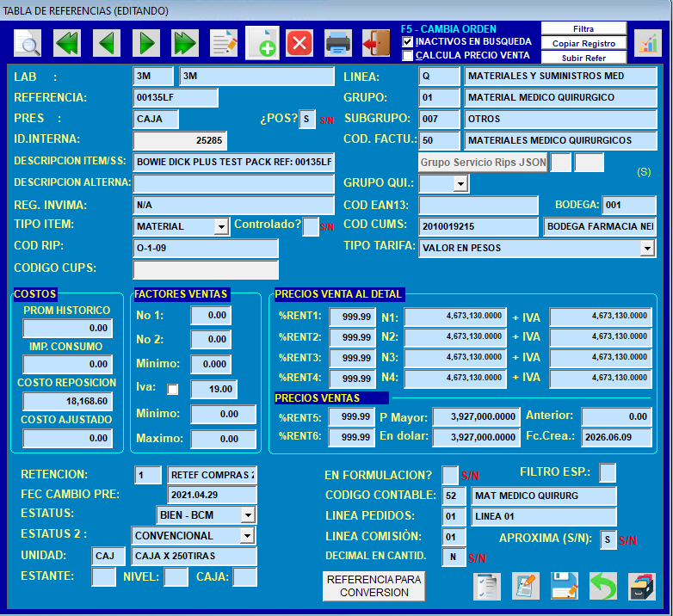Save record with floppy disk icon

[565, 586]
